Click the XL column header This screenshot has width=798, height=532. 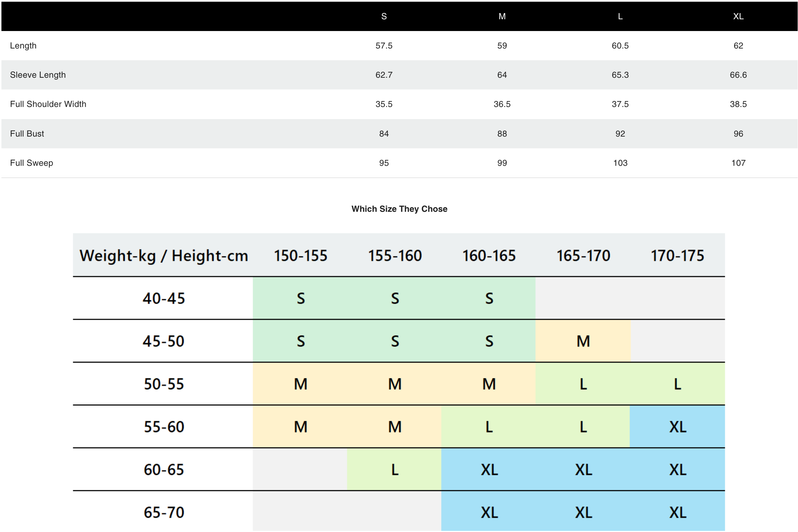[738, 16]
